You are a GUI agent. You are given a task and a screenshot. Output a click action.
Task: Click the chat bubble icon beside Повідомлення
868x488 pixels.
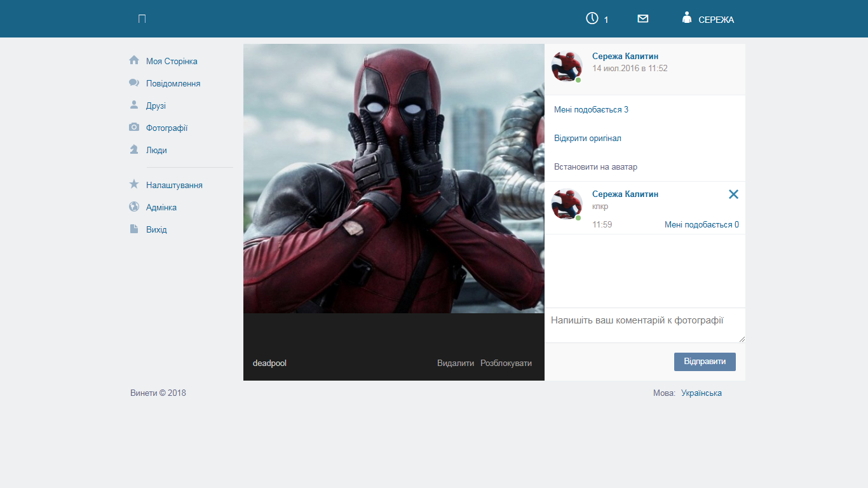click(134, 83)
